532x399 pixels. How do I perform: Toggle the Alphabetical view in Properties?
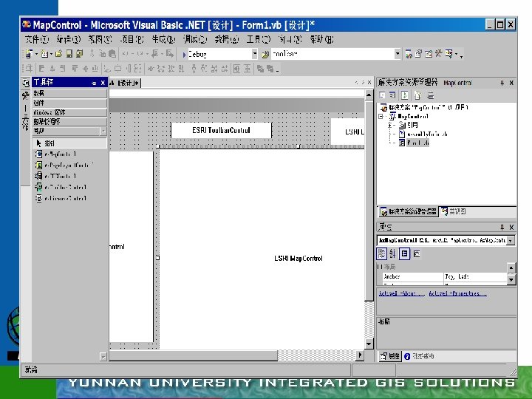(x=393, y=253)
